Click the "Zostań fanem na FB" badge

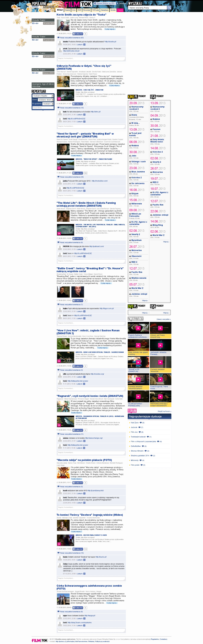pos(105,4)
